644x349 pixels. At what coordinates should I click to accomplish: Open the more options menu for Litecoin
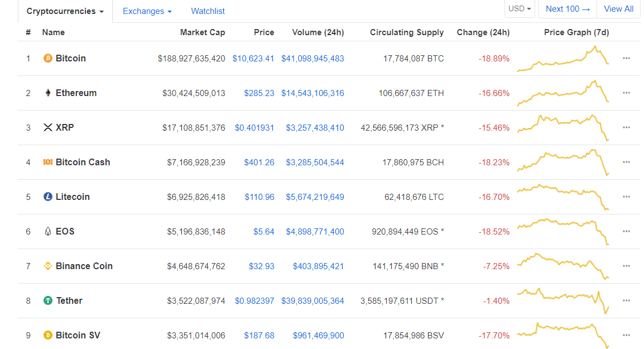tap(626, 197)
